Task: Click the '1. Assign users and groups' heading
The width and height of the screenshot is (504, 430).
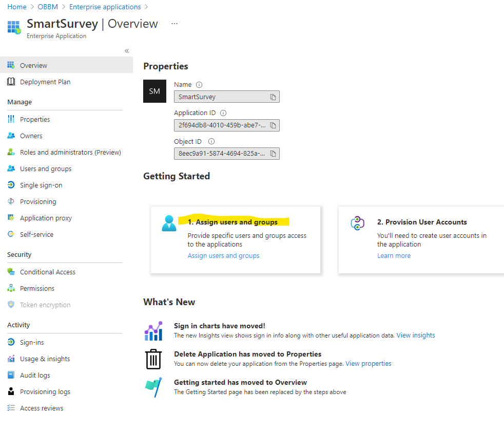Action: click(x=232, y=222)
